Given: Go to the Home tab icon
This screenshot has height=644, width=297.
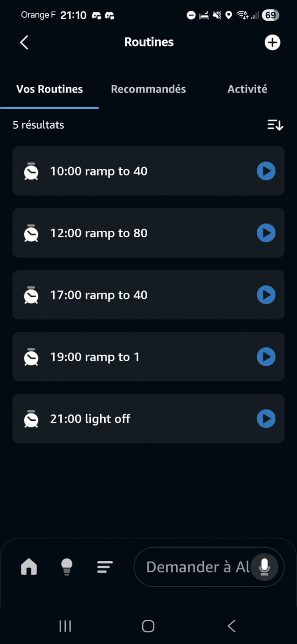Looking at the screenshot, I should [x=29, y=567].
